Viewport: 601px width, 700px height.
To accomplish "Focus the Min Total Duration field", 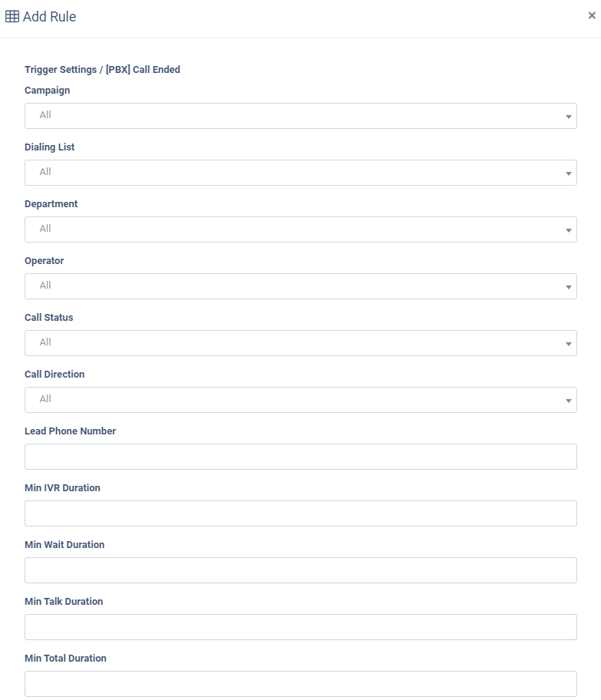I will (x=301, y=683).
